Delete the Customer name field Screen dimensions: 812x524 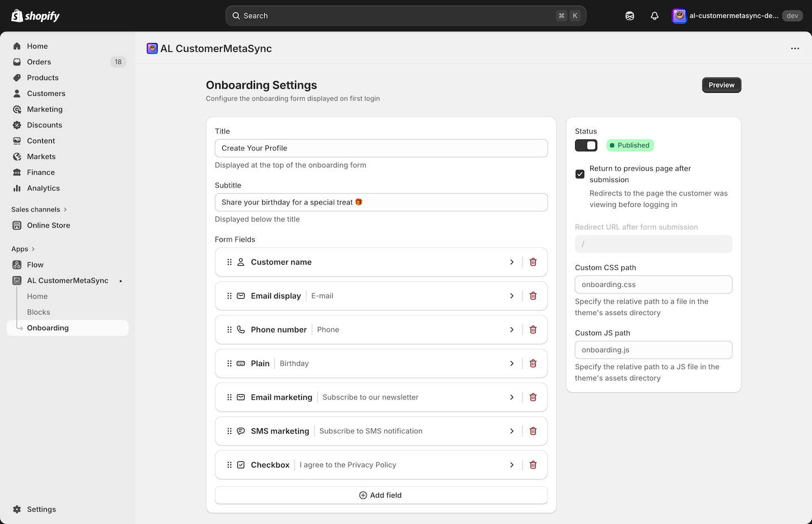pos(533,262)
